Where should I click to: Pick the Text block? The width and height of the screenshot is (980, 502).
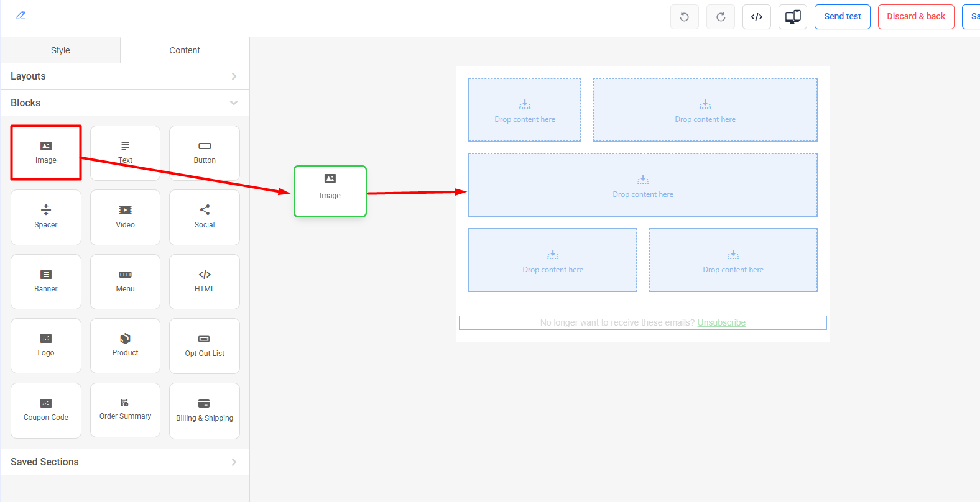tap(125, 152)
